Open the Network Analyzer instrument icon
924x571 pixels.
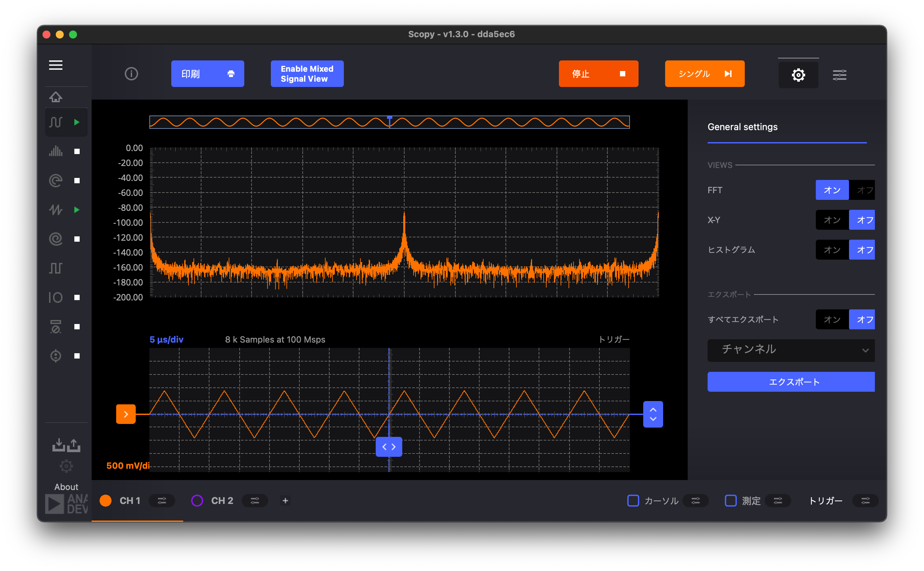(x=55, y=181)
